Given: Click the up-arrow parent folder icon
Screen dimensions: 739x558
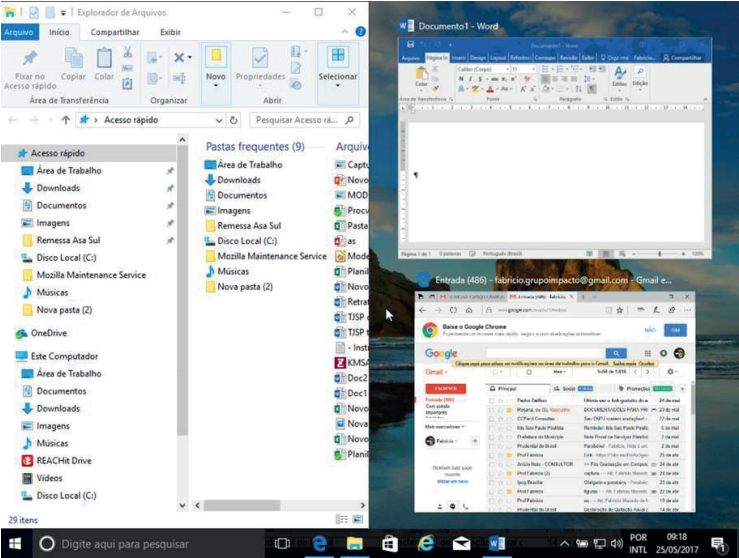Looking at the screenshot, I should click(66, 120).
